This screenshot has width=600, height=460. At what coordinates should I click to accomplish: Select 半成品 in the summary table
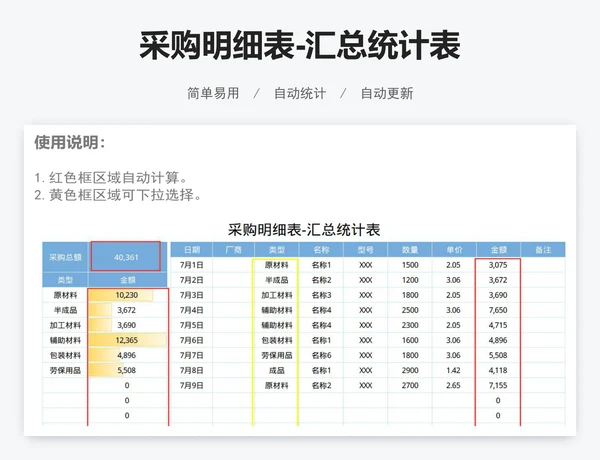tap(65, 310)
